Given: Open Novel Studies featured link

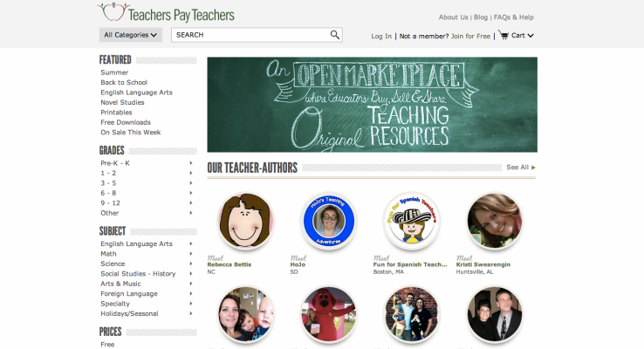Looking at the screenshot, I should point(122,102).
